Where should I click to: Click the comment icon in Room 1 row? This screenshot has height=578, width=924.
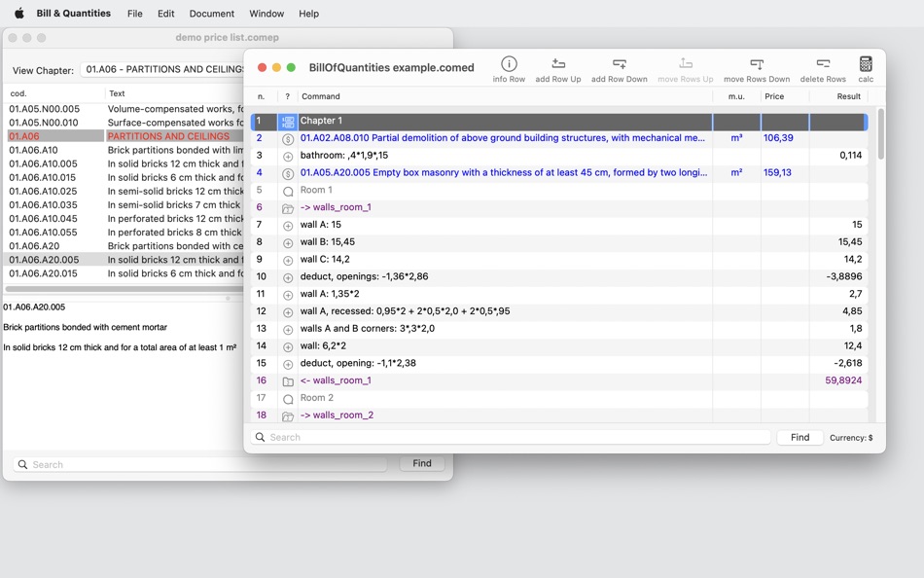(288, 191)
